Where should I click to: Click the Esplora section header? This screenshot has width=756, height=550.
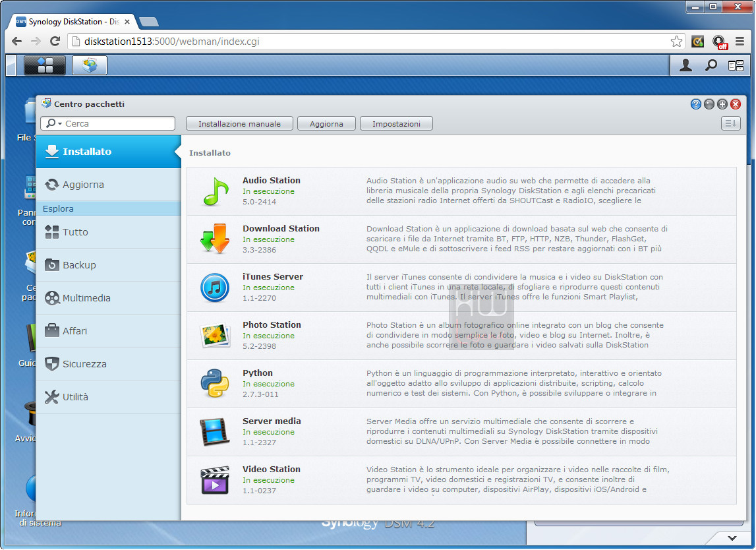109,208
